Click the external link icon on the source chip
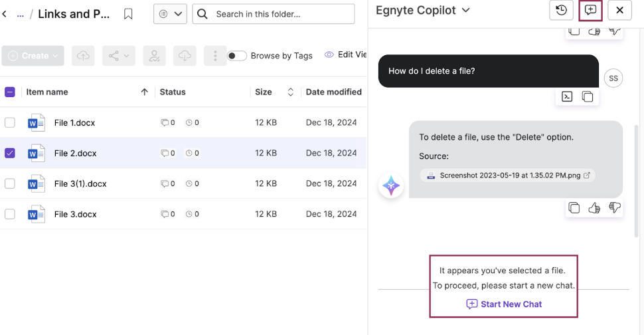 [587, 175]
